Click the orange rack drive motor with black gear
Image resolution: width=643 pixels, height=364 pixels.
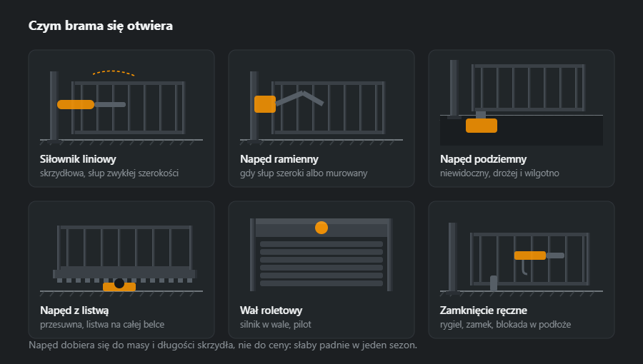pyautogui.click(x=119, y=286)
